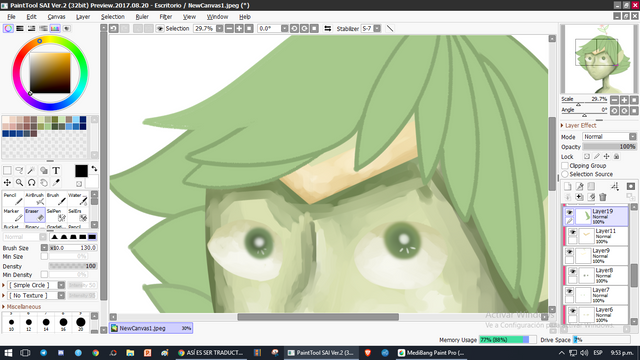Expand the Miscellaneous section

[4, 307]
